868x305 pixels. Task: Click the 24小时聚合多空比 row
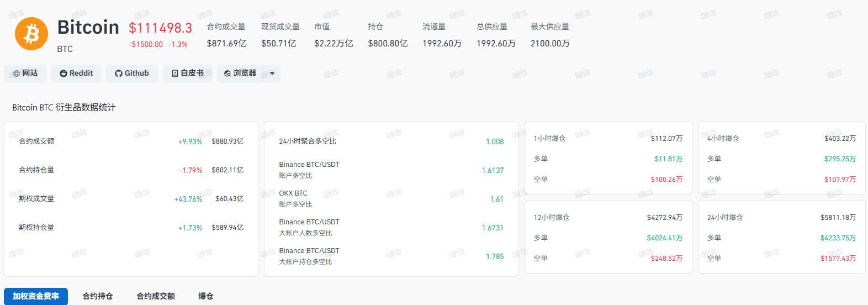[x=391, y=141]
